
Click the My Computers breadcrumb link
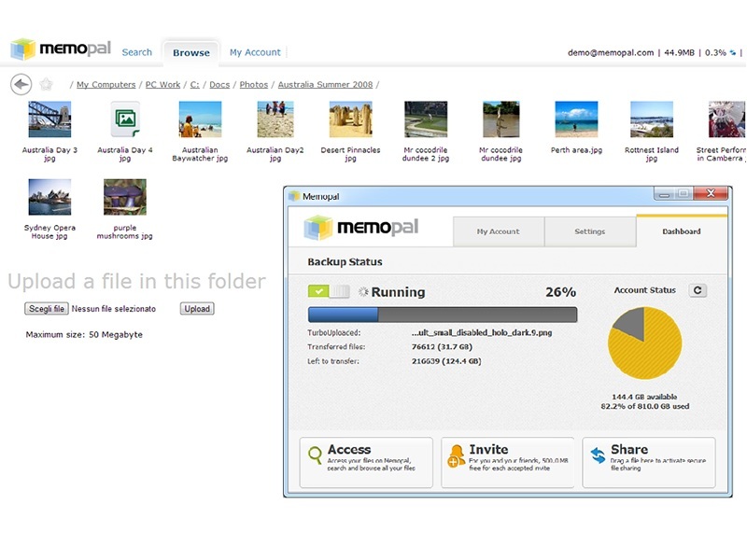(106, 84)
